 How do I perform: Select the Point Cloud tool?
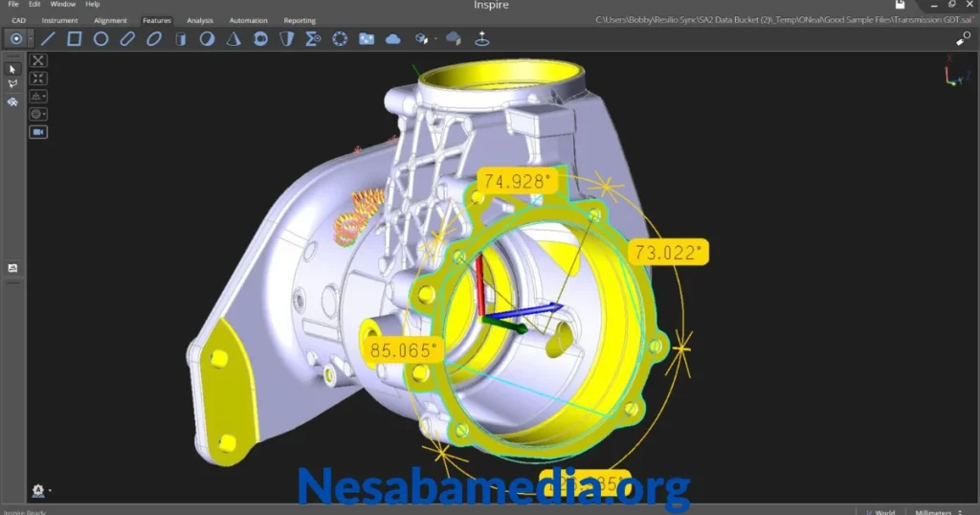click(393, 39)
